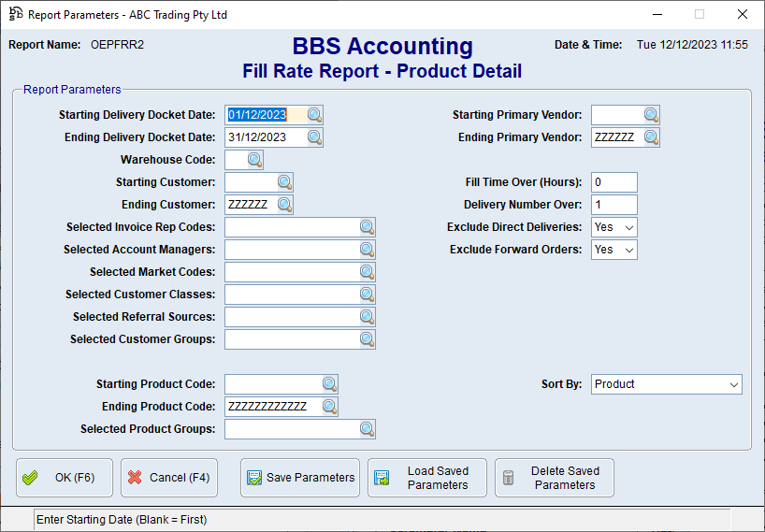Open Ending Product Code lookup

[x=330, y=407]
